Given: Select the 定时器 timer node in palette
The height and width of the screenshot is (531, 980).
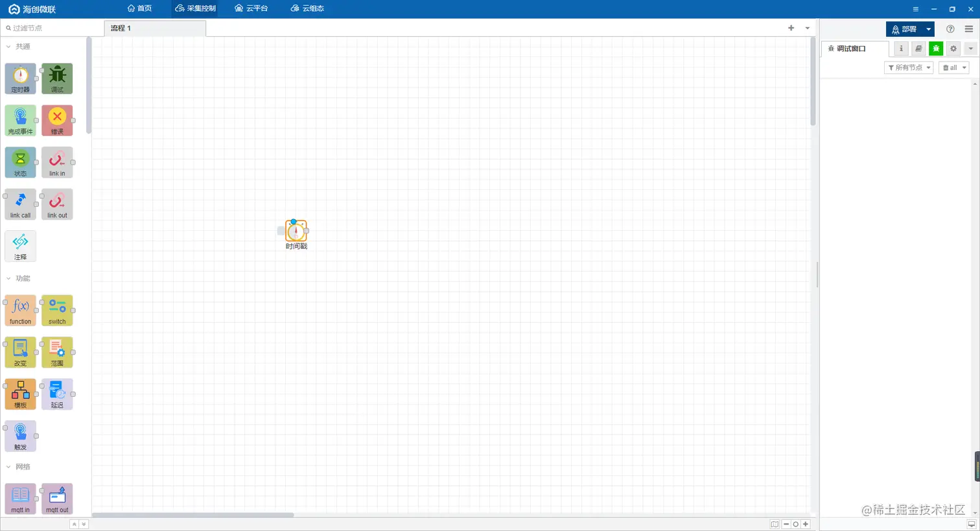Looking at the screenshot, I should 20,78.
